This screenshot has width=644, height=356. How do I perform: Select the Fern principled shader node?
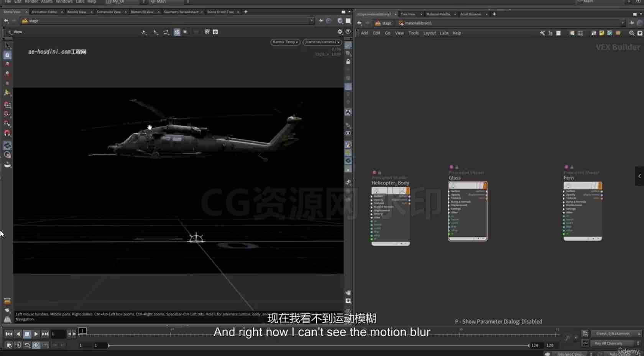[x=583, y=211]
